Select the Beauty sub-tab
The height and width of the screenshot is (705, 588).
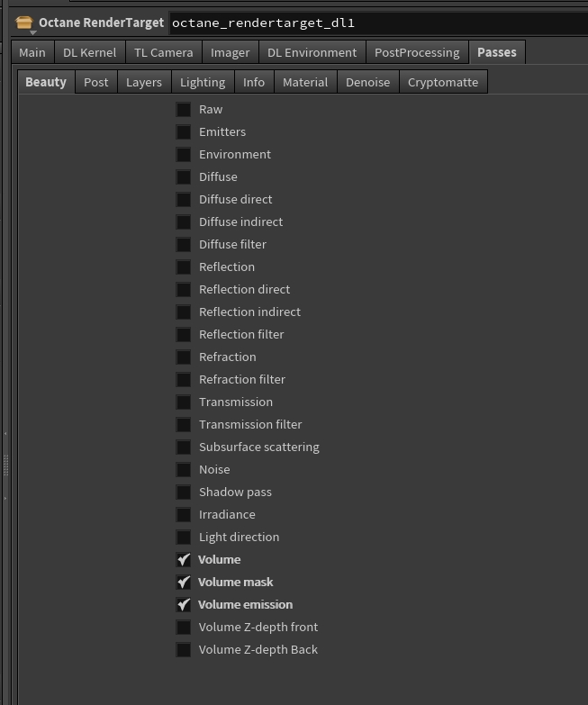46,82
